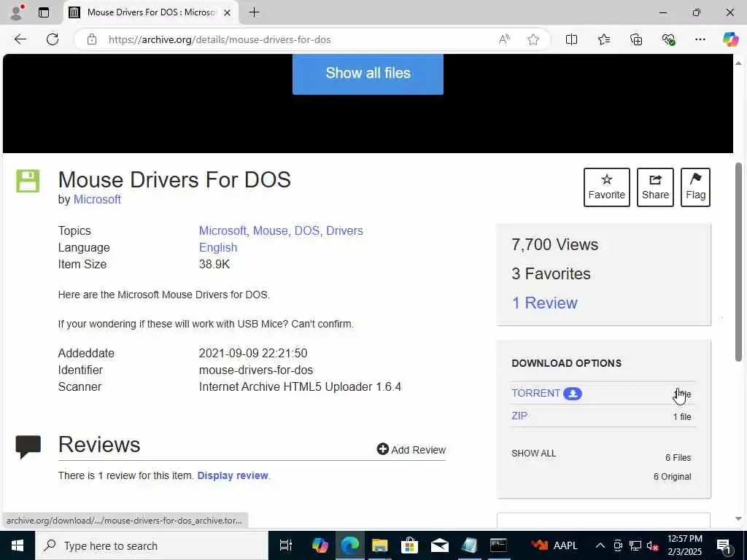Open Microsoft Store from taskbar
This screenshot has height=560, width=747.
click(x=409, y=545)
